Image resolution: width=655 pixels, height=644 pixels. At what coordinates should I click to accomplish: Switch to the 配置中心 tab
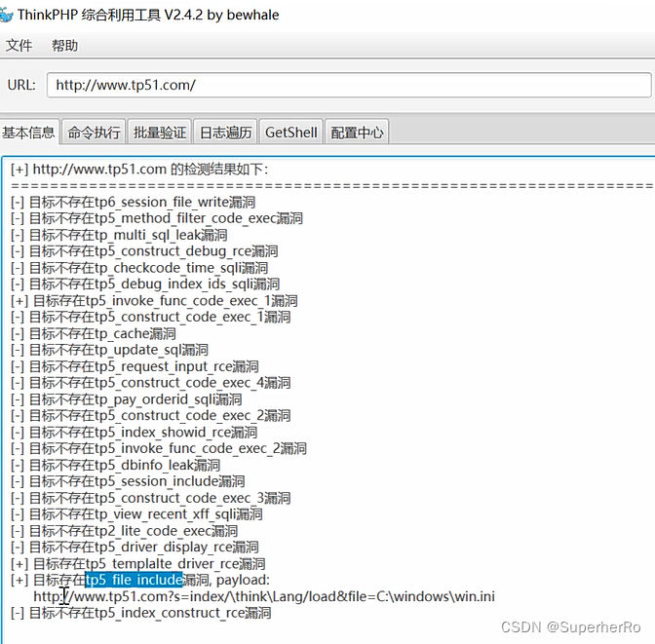point(357,133)
